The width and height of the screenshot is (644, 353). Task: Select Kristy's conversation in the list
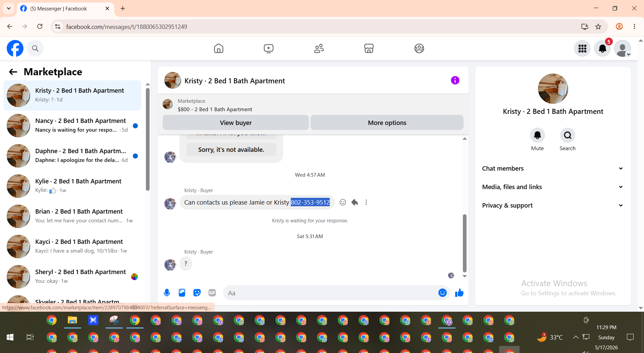point(72,95)
